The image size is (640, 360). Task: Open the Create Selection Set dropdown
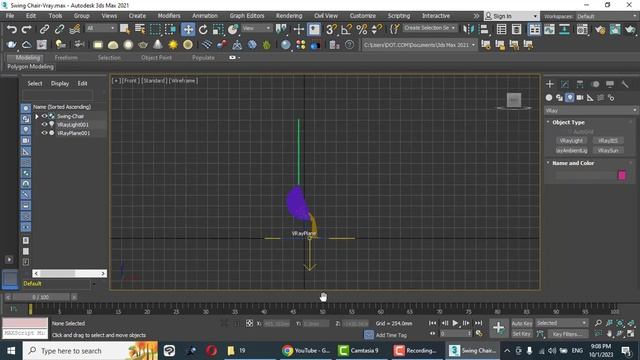[x=429, y=28]
